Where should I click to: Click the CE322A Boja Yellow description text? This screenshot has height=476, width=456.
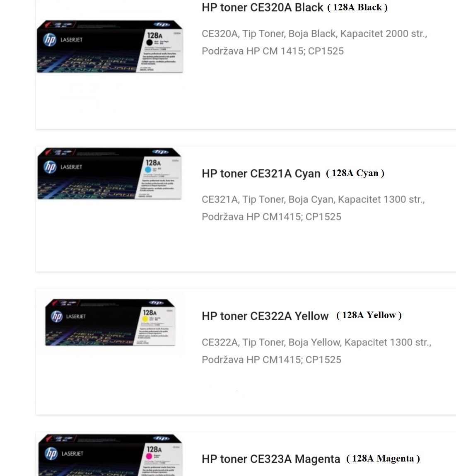click(317, 351)
